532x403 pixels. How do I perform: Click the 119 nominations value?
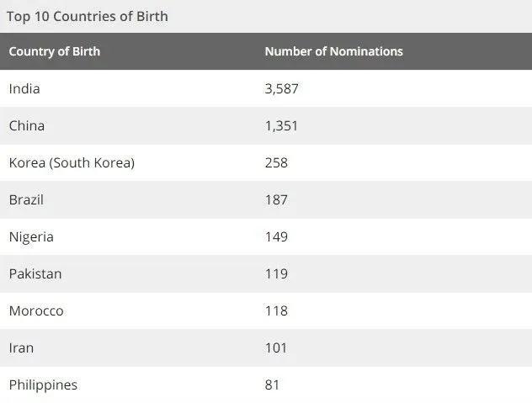coord(276,273)
